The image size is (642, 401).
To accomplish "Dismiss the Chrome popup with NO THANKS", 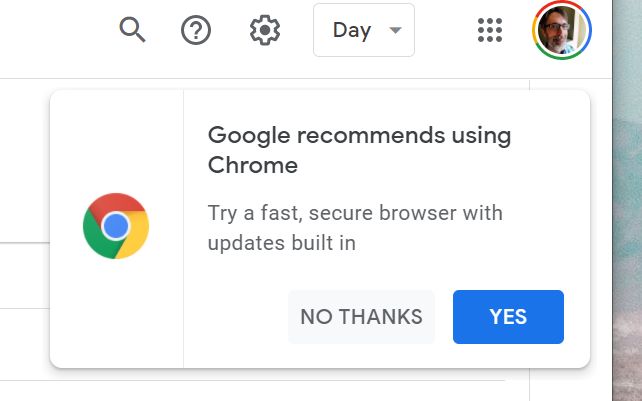I will (x=361, y=317).
